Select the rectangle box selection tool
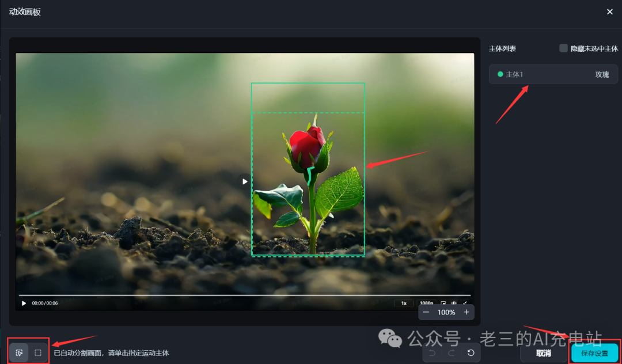This screenshot has height=364, width=622. [38, 352]
